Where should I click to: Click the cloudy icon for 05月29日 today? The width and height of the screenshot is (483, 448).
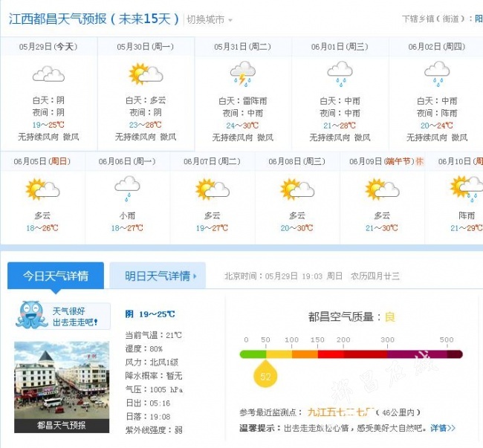[x=48, y=74]
